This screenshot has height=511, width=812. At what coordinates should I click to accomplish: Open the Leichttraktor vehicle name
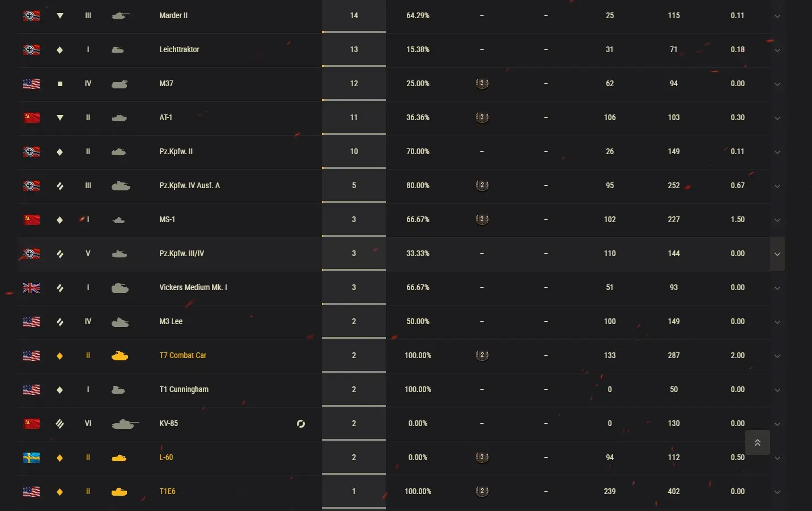(179, 49)
